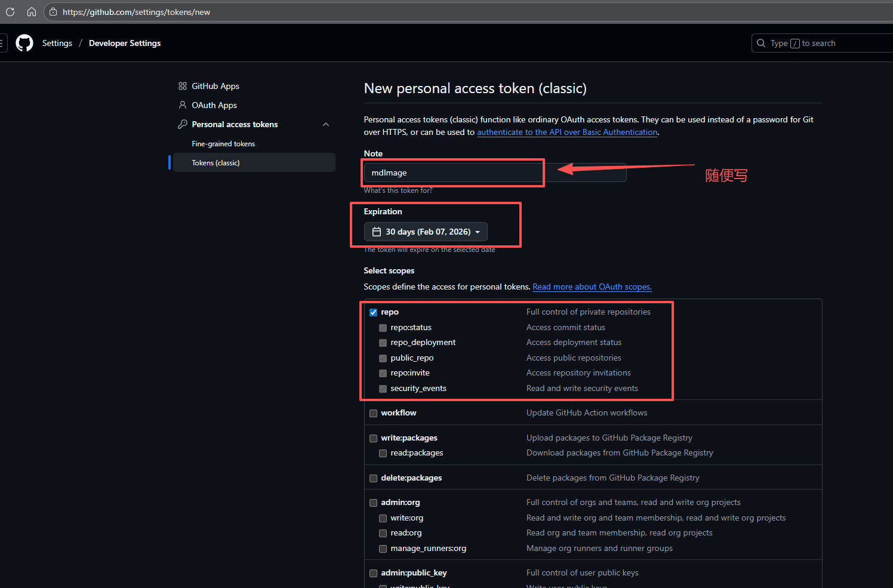Viewport: 893px width, 588px height.
Task: Click the key icon beside Personal access tokens
Action: [x=183, y=124]
